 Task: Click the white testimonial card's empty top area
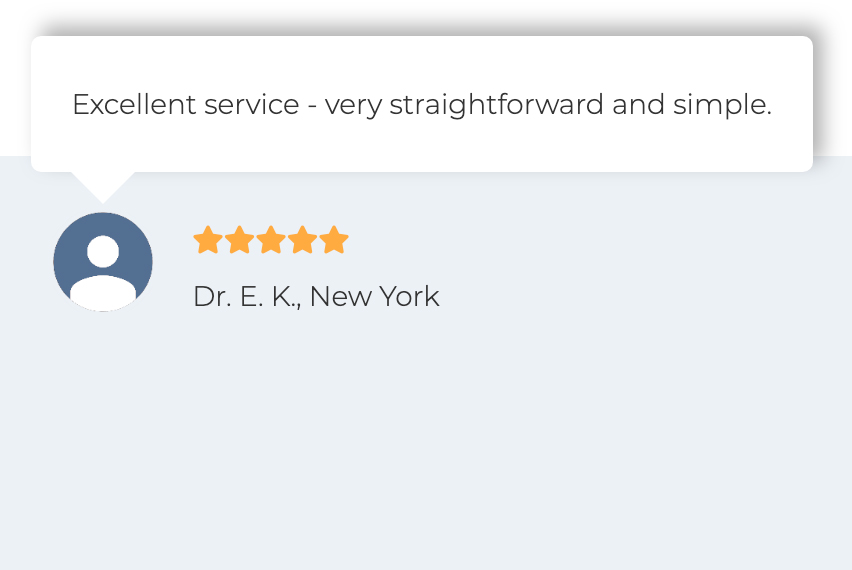(x=422, y=60)
